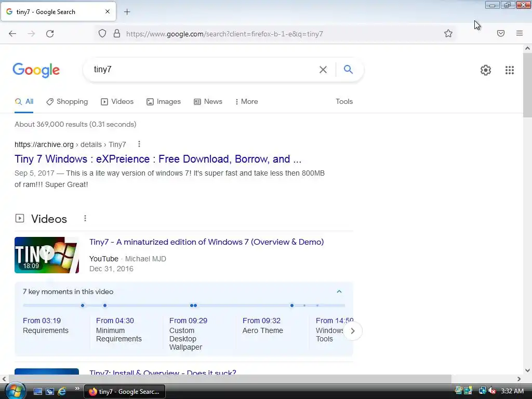Click the vertical scrollbar thumb
This screenshot has height=399, width=532.
coord(527,85)
